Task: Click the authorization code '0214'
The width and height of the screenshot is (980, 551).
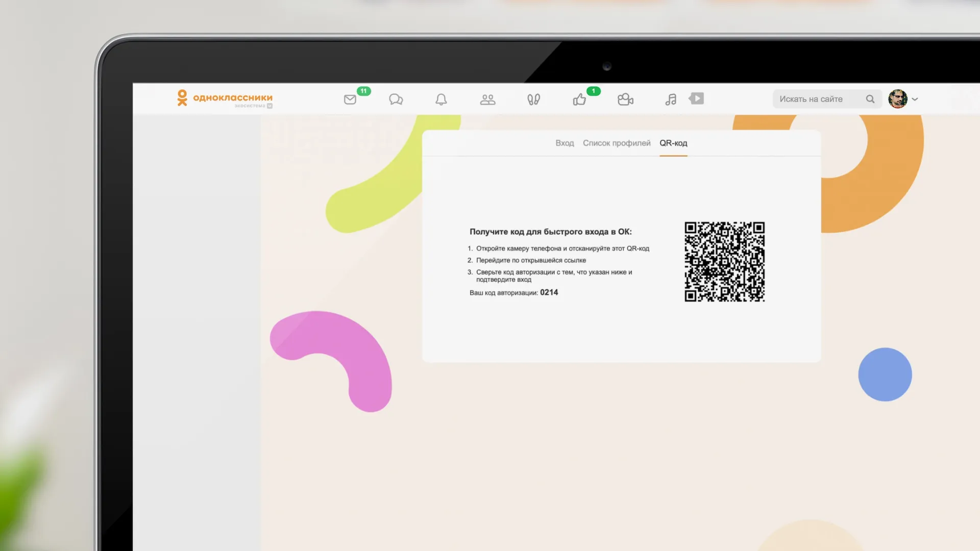Action: 549,292
